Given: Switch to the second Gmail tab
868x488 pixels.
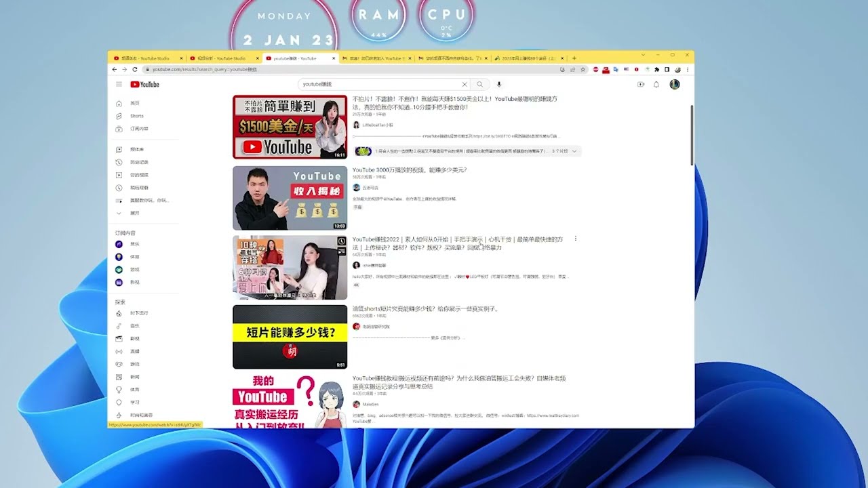Looking at the screenshot, I should tap(452, 58).
